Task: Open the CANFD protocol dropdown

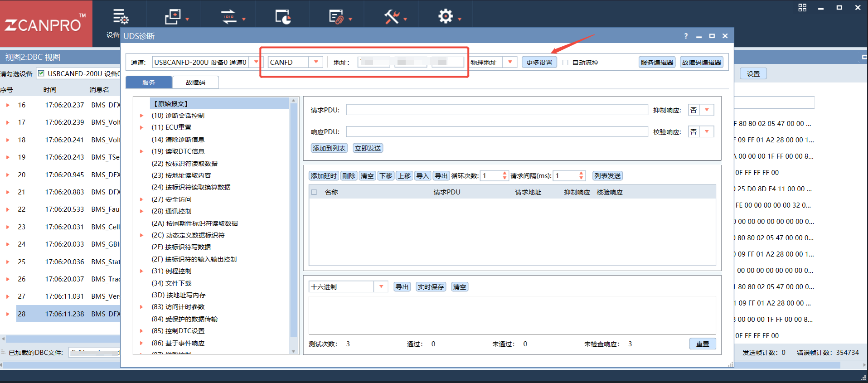Action: [x=316, y=62]
